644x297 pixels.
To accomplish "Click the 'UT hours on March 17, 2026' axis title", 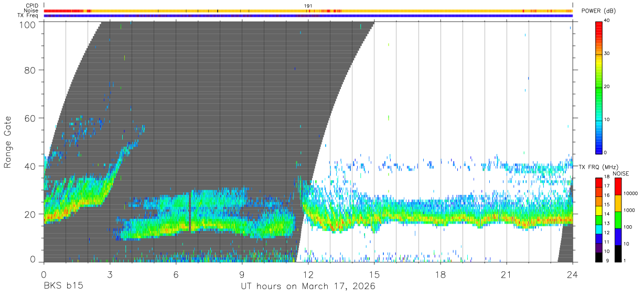I will click(x=308, y=287).
